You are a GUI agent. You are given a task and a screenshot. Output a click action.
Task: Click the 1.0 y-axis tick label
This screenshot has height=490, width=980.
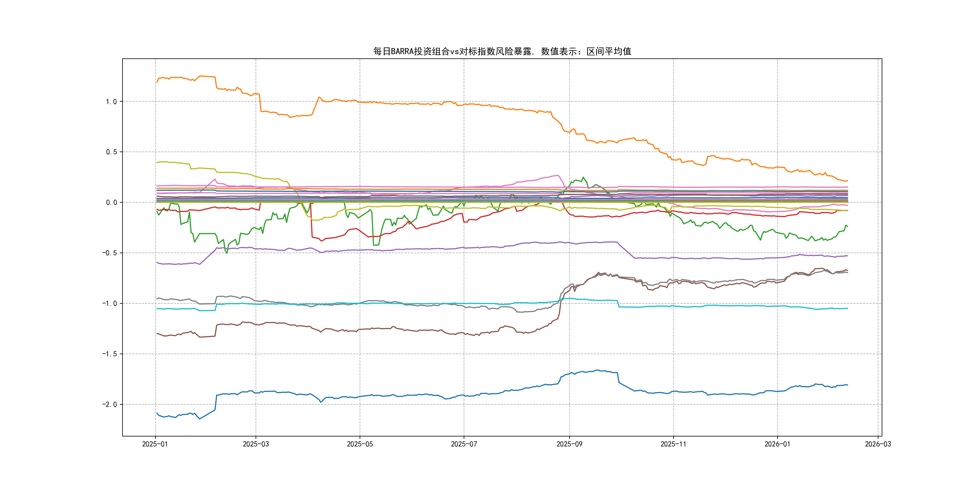[x=111, y=102]
